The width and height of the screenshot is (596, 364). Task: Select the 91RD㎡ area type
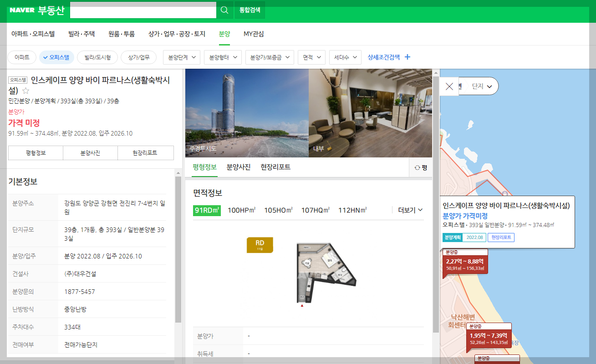point(207,210)
